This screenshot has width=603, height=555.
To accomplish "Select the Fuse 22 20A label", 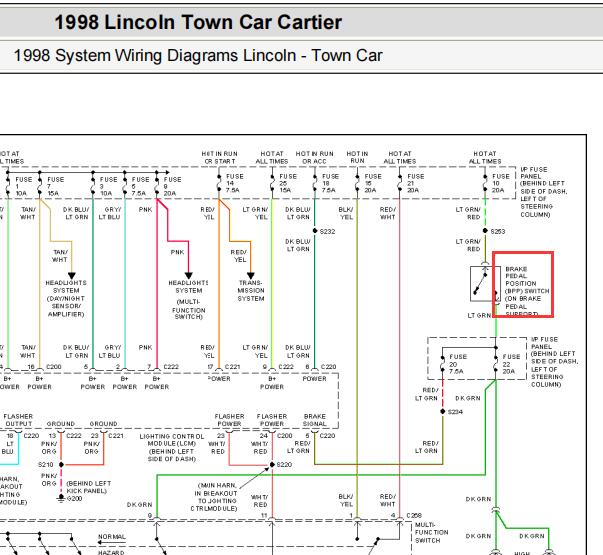I will point(511,364).
